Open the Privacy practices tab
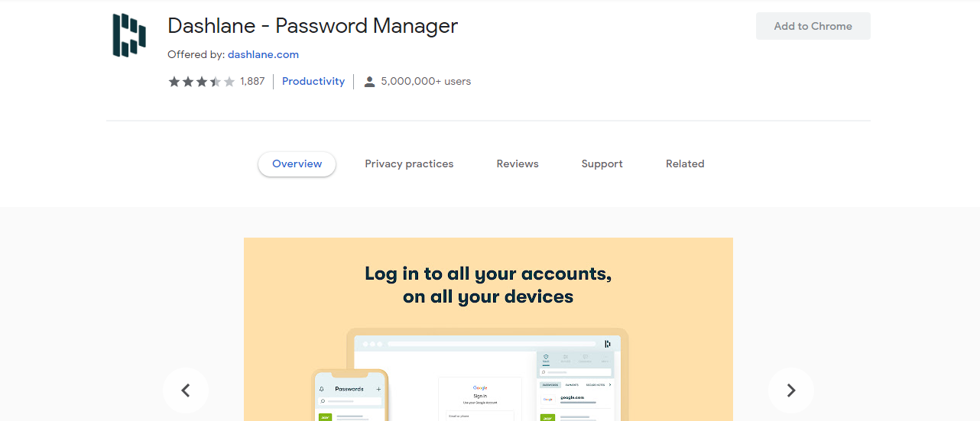 coord(409,164)
